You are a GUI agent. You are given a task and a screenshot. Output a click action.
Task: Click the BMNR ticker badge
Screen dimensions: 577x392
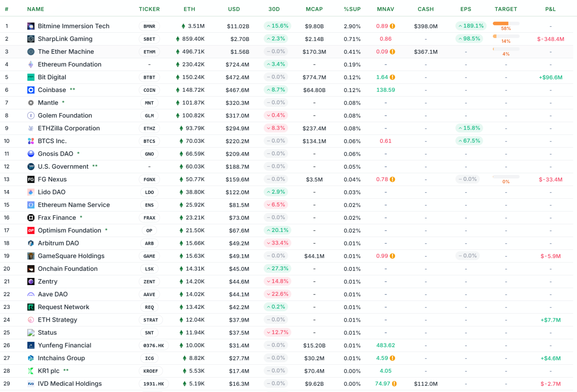tap(149, 26)
